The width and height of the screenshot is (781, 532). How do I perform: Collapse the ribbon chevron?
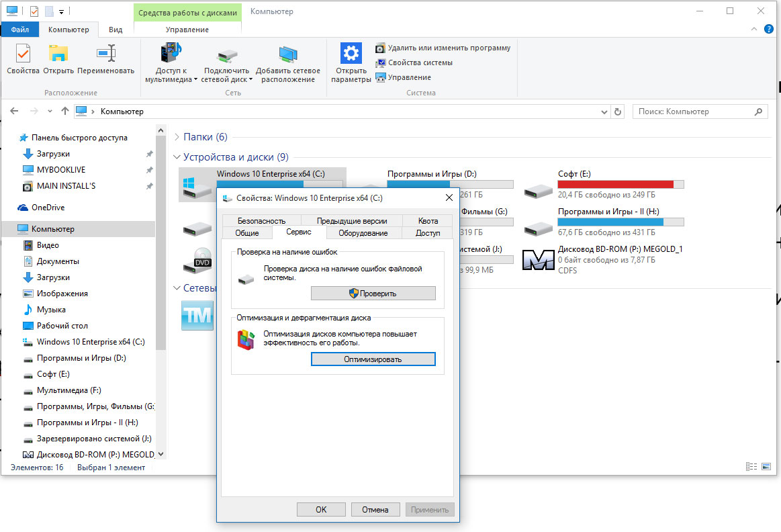coord(753,30)
